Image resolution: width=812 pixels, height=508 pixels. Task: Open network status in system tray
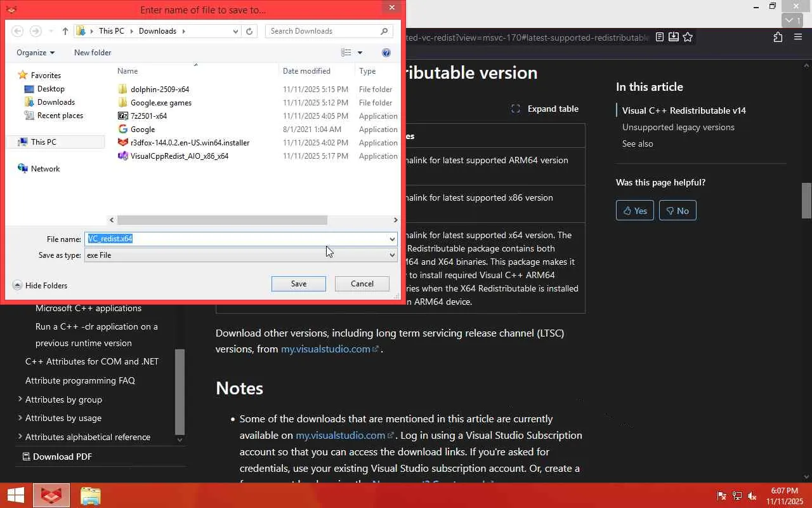[x=737, y=496]
